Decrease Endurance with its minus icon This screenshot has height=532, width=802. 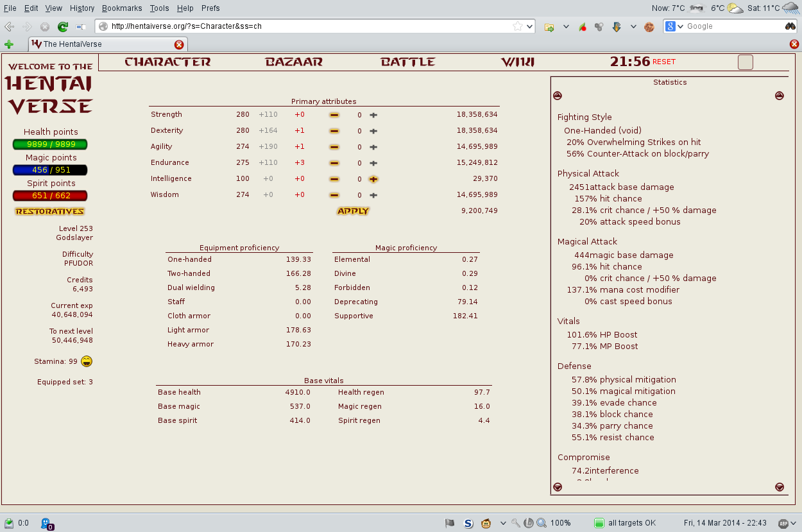[334, 163]
